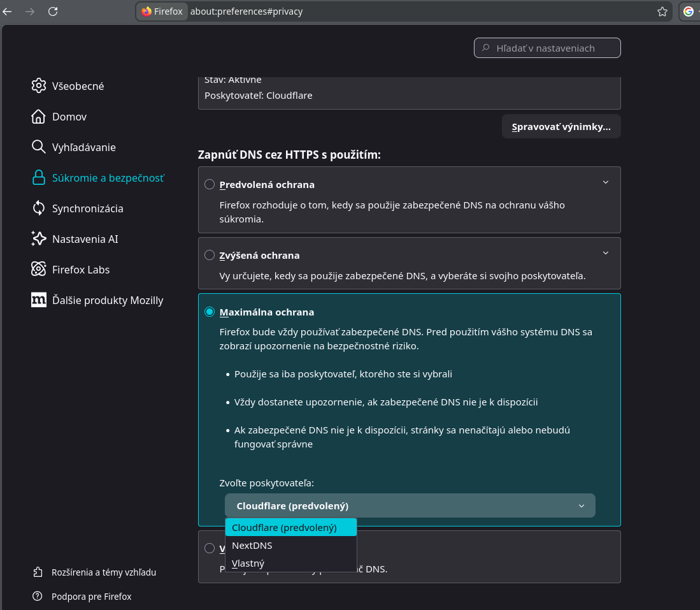Bookmark page with the star icon

point(662,11)
